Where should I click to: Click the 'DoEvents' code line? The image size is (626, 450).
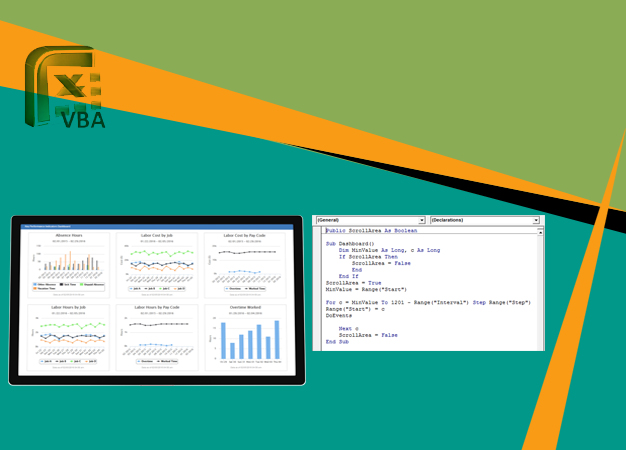click(x=339, y=315)
